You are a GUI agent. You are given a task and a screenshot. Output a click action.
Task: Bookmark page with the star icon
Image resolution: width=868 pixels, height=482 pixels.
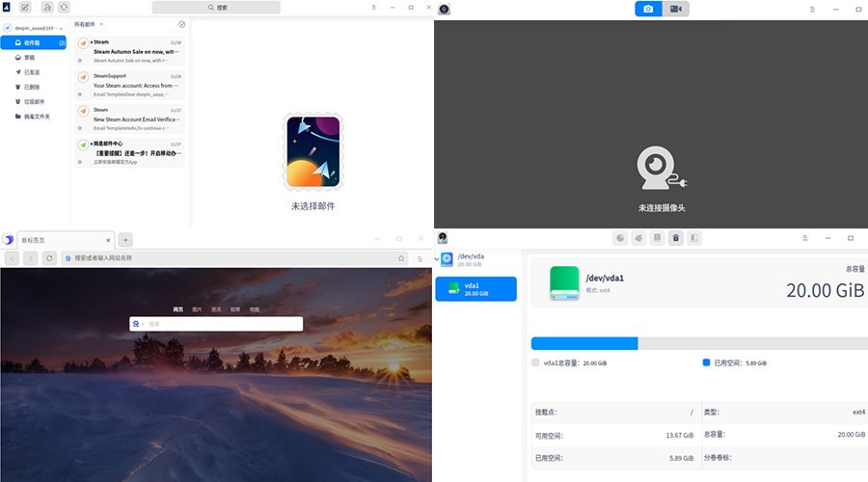coord(401,258)
